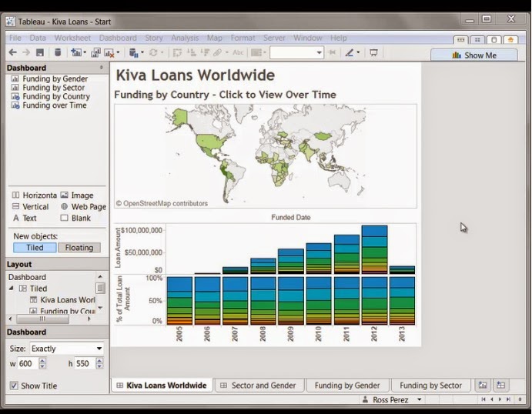532x414 pixels.
Task: Select Funding over Time in the Dashboard sheet list
Action: point(49,105)
